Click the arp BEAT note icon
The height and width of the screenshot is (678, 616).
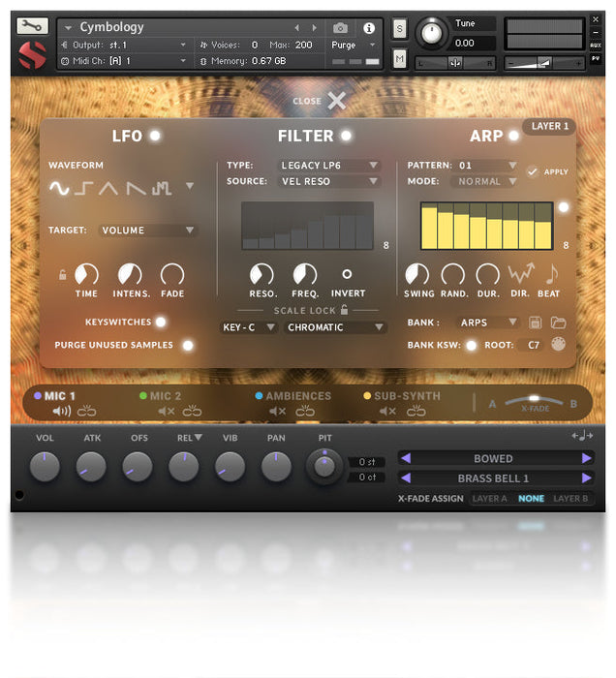(550, 275)
